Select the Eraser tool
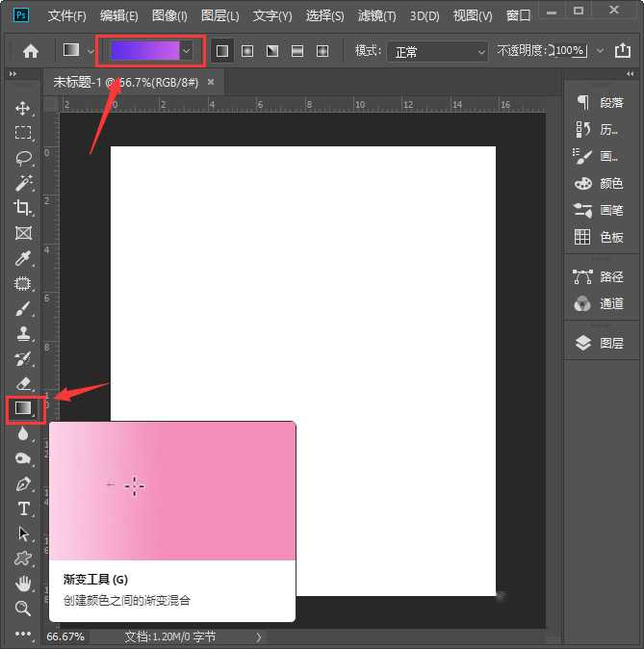Viewport: 644px width, 649px height. point(23,383)
